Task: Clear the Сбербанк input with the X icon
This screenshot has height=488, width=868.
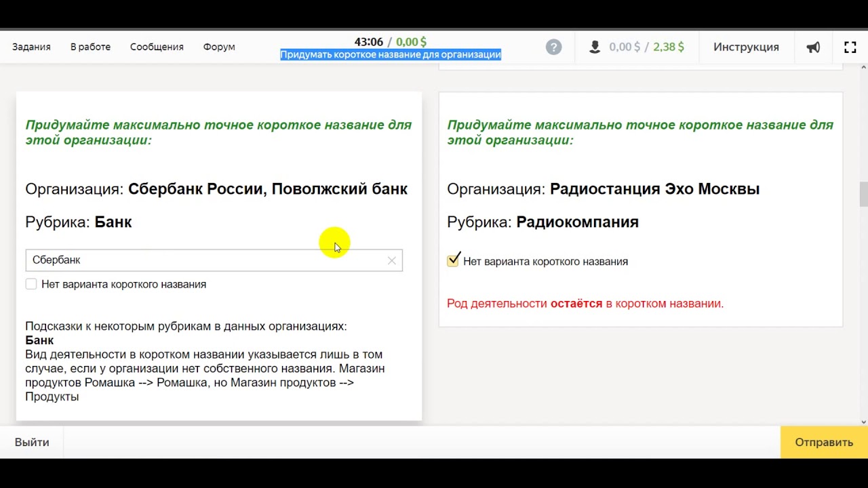Action: click(x=392, y=260)
